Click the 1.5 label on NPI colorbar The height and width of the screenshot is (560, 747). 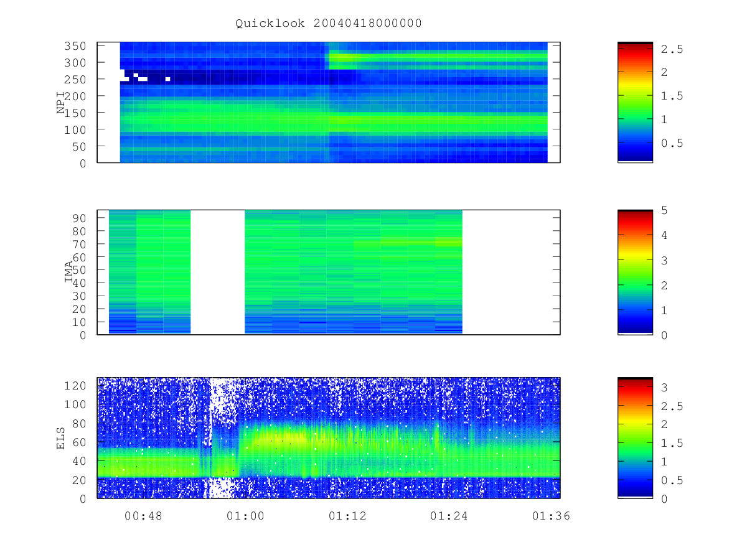pyautogui.click(x=672, y=96)
